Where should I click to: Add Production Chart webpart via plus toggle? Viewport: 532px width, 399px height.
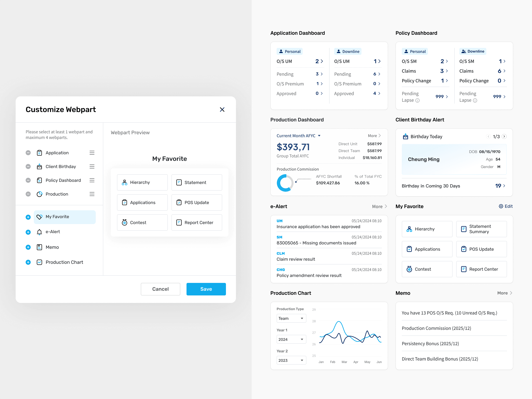pos(28,262)
